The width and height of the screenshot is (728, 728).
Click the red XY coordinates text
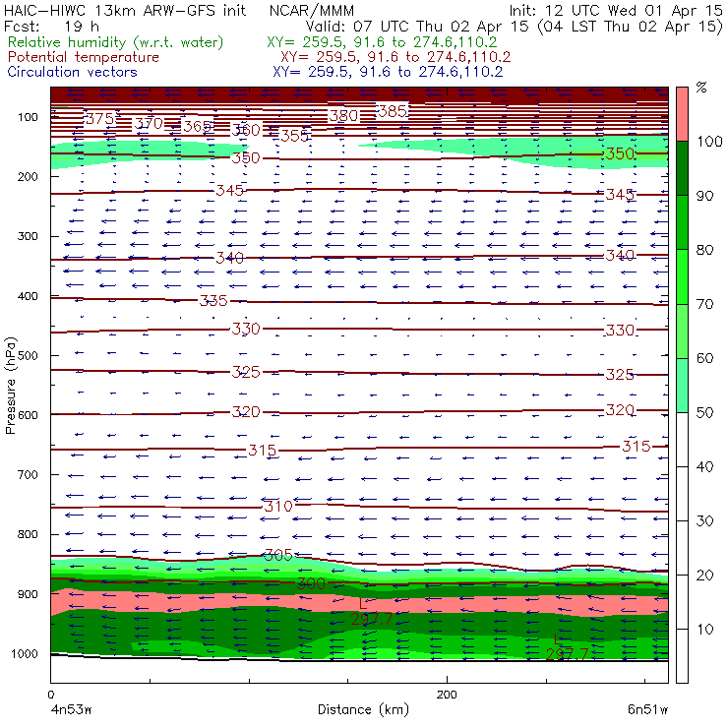click(x=395, y=57)
